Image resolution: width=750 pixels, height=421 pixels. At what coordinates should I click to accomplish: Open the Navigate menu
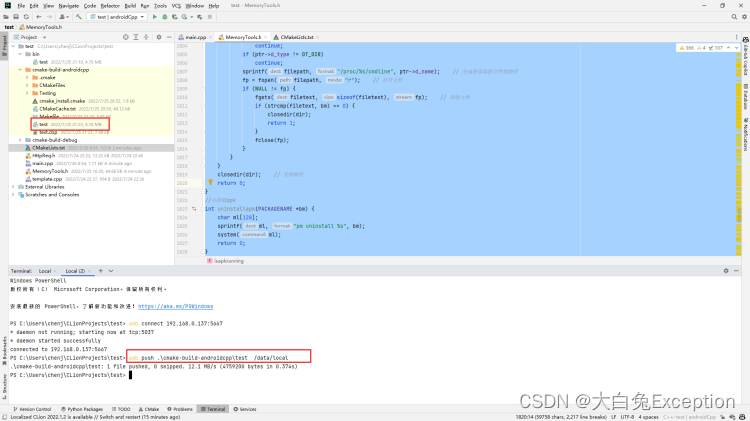pos(68,6)
